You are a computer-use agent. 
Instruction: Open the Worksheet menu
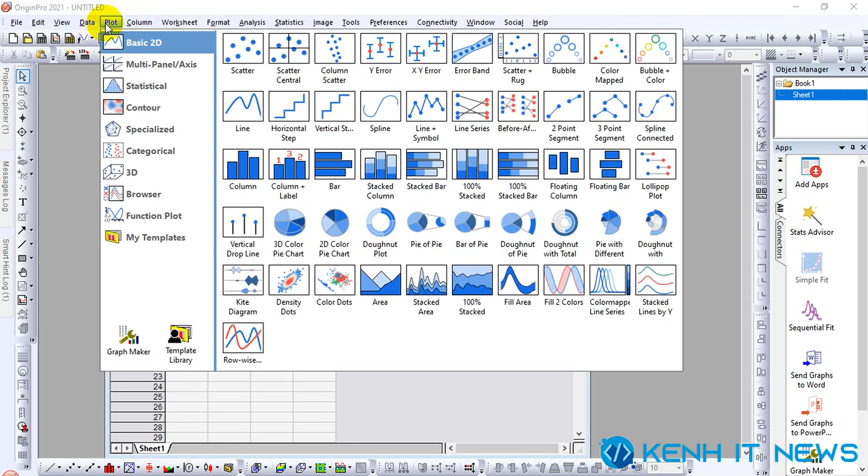coord(179,22)
